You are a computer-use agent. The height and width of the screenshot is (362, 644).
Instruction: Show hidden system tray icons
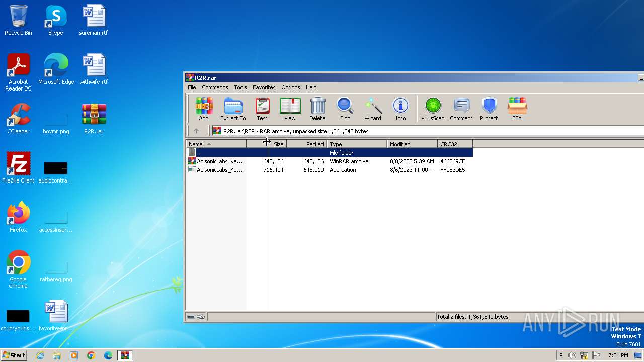tap(561, 355)
